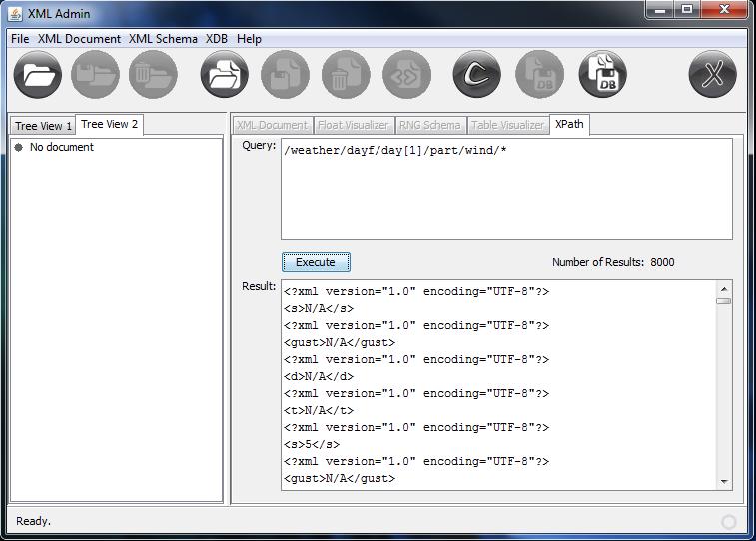Open document with folder-and-page icon

224,75
